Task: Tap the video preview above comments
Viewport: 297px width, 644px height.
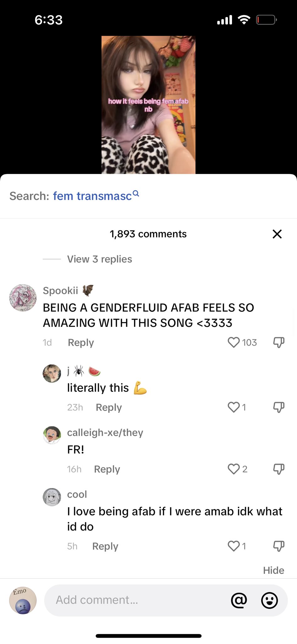Action: point(148,105)
